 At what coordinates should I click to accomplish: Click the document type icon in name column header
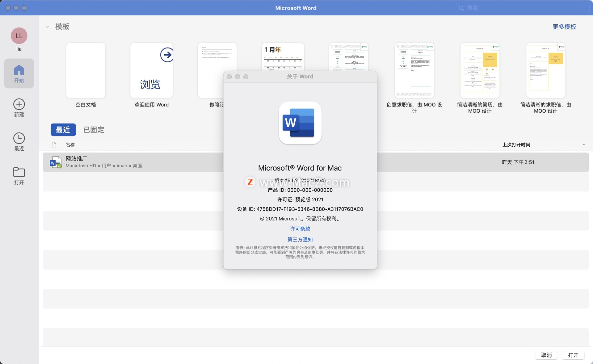pyautogui.click(x=54, y=144)
